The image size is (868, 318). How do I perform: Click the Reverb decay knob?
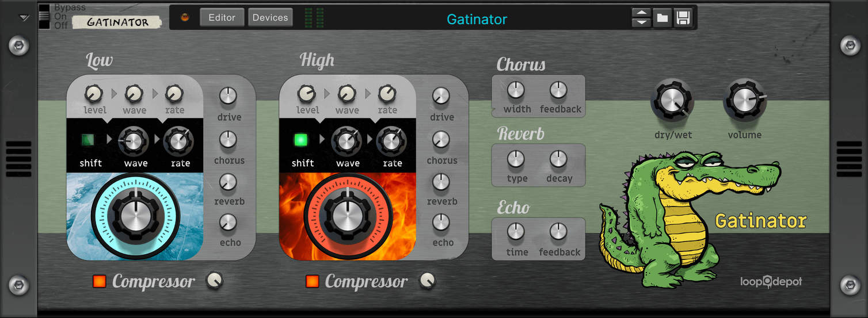[558, 159]
